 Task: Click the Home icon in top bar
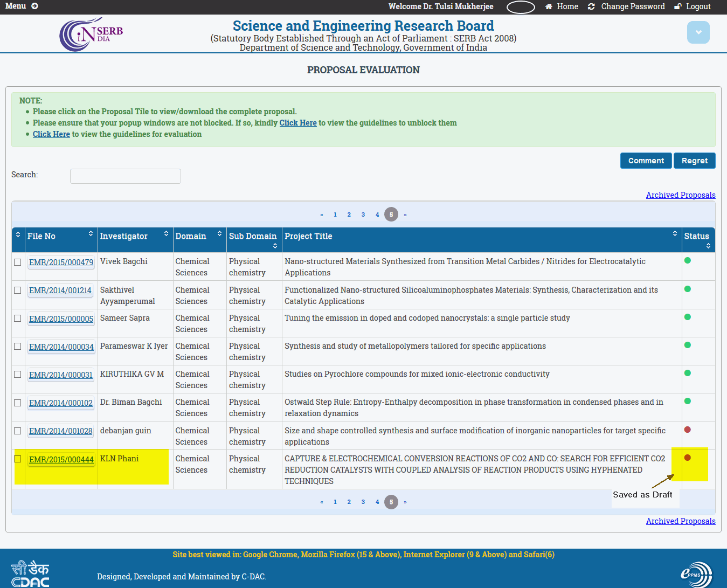[x=549, y=6]
